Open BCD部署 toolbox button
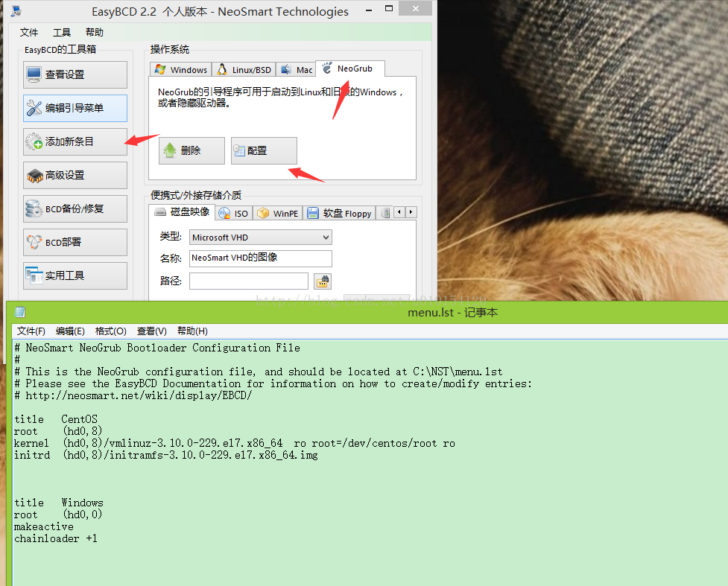The height and width of the screenshot is (586, 728). 75,242
